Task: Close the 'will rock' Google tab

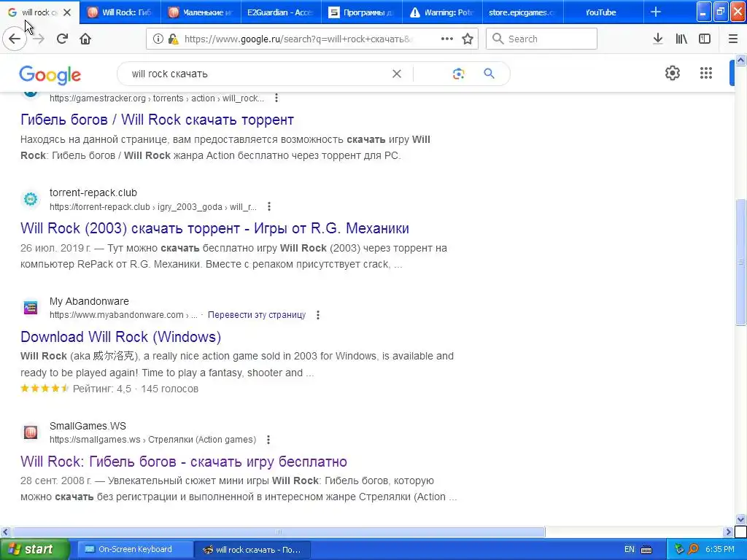Action: point(67,12)
